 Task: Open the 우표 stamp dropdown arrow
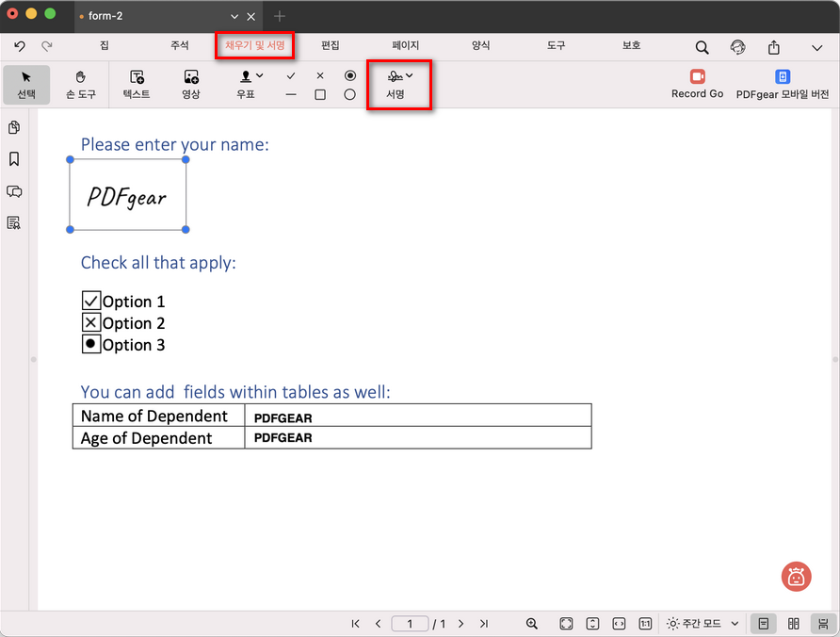(259, 73)
